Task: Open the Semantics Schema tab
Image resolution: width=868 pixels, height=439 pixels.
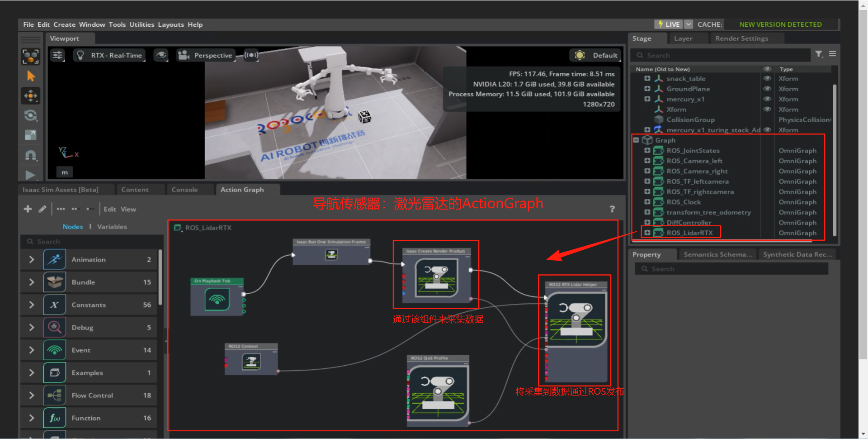Action: [x=718, y=254]
